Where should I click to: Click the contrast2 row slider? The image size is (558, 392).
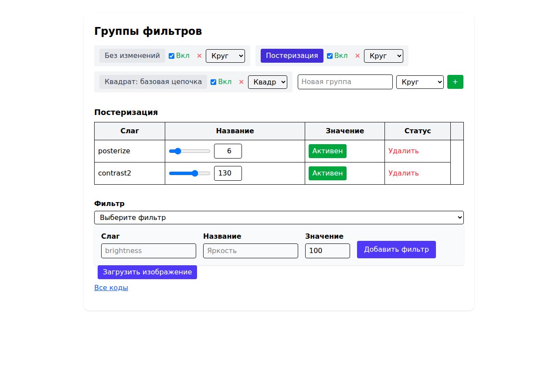click(190, 173)
